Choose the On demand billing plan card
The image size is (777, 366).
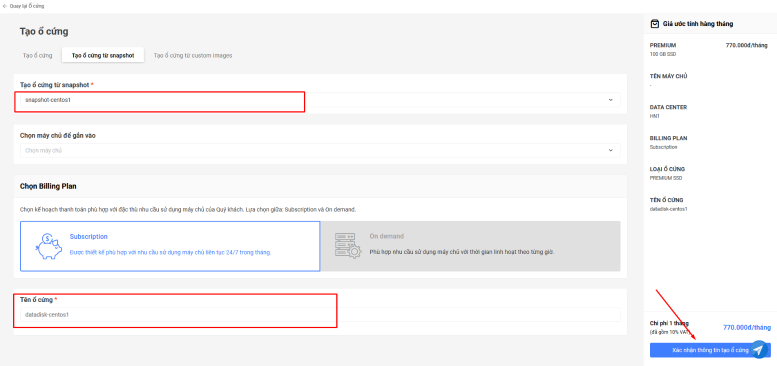click(470, 246)
